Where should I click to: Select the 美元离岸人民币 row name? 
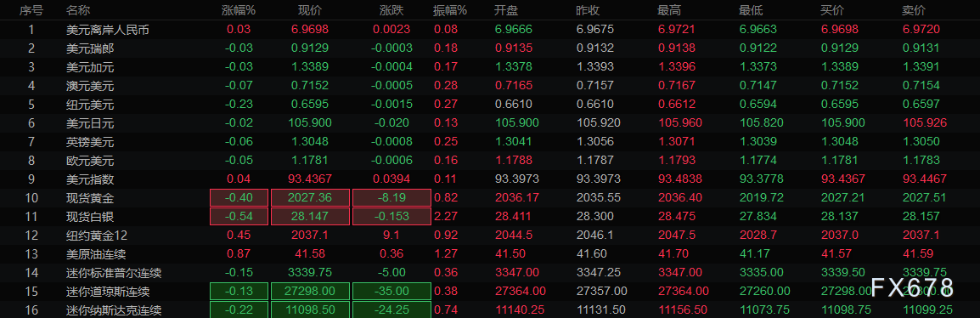click(108, 30)
